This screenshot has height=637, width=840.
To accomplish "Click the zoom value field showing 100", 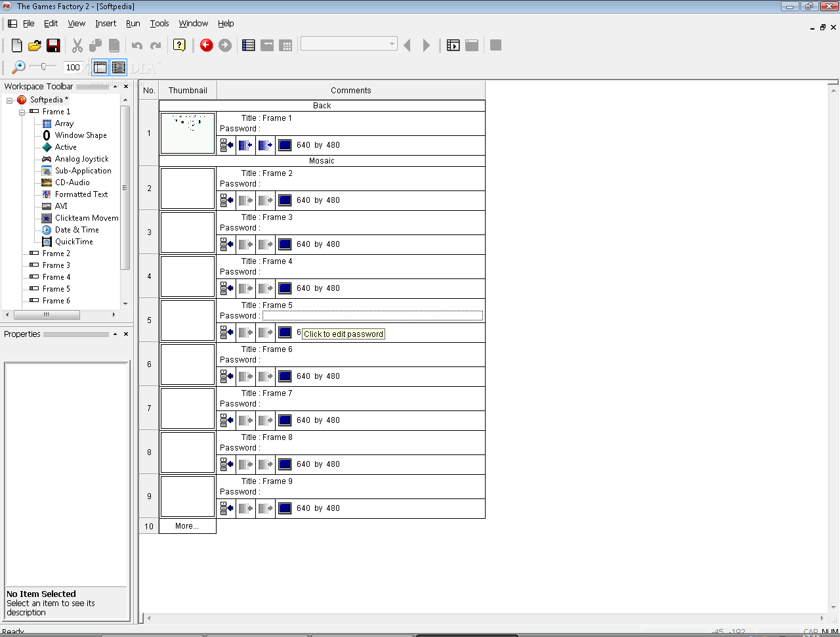I will (73, 67).
